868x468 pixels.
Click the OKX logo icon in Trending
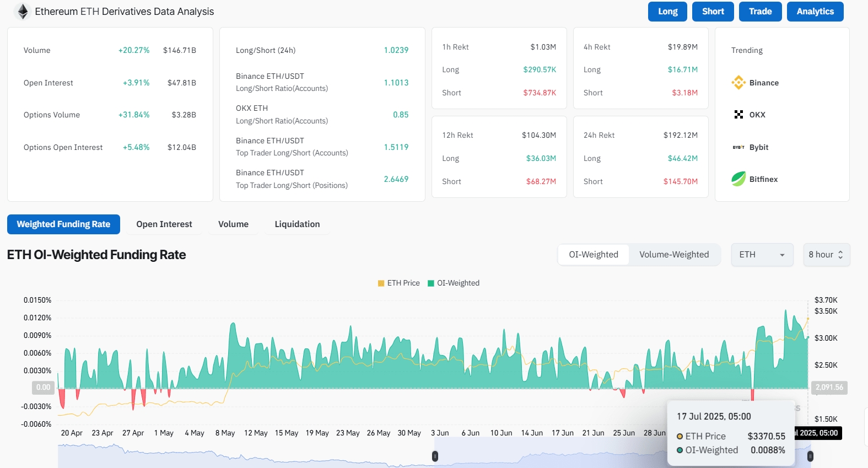738,115
